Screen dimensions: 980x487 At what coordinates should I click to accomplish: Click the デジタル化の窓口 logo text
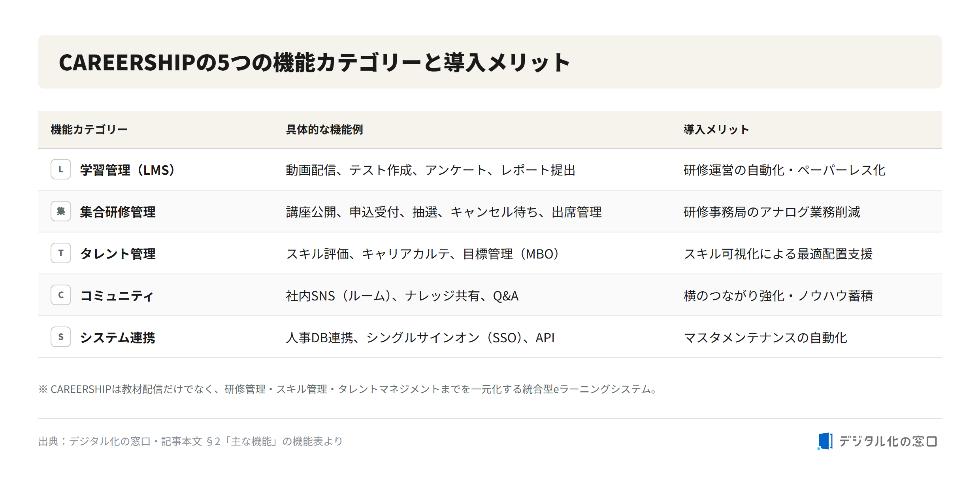click(x=888, y=441)
